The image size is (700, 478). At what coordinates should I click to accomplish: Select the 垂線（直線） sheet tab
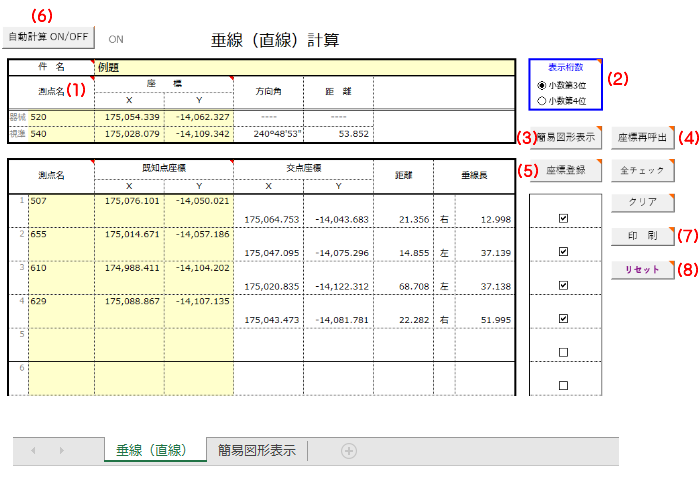point(155,450)
